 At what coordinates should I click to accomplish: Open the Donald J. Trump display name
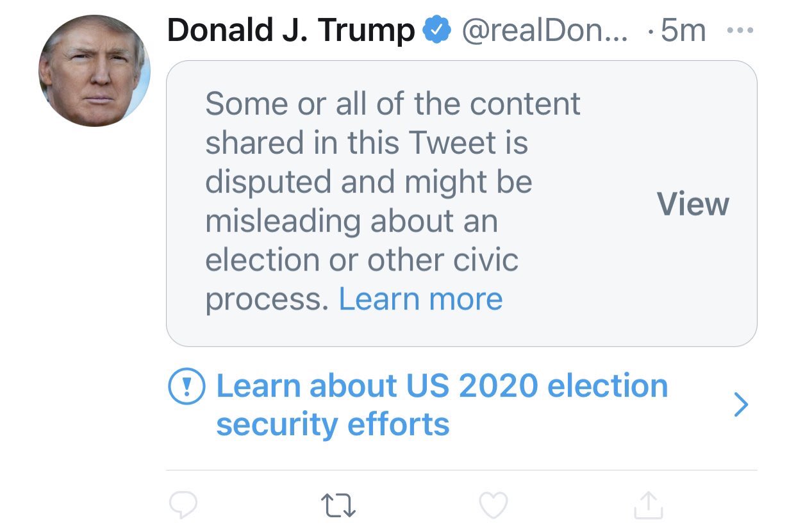point(292,31)
